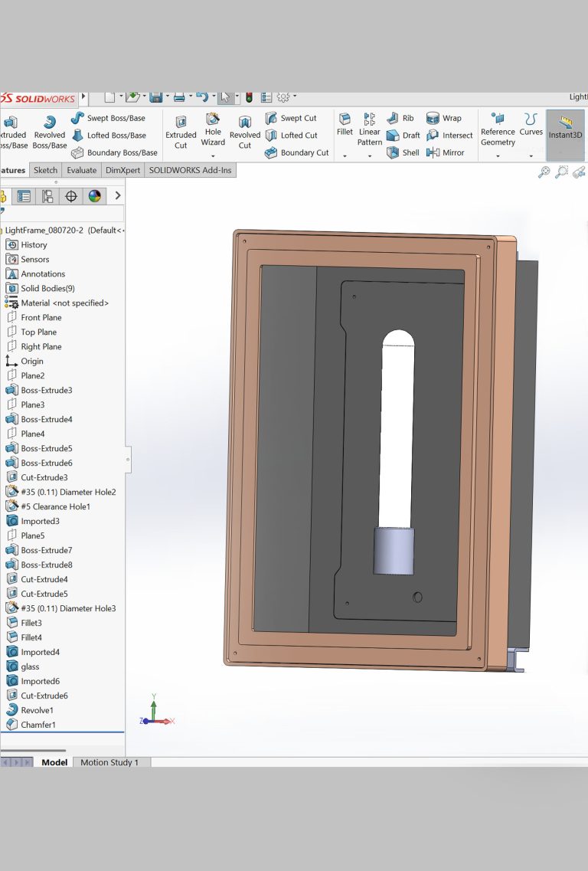Select the glass feature in the tree

(30, 666)
